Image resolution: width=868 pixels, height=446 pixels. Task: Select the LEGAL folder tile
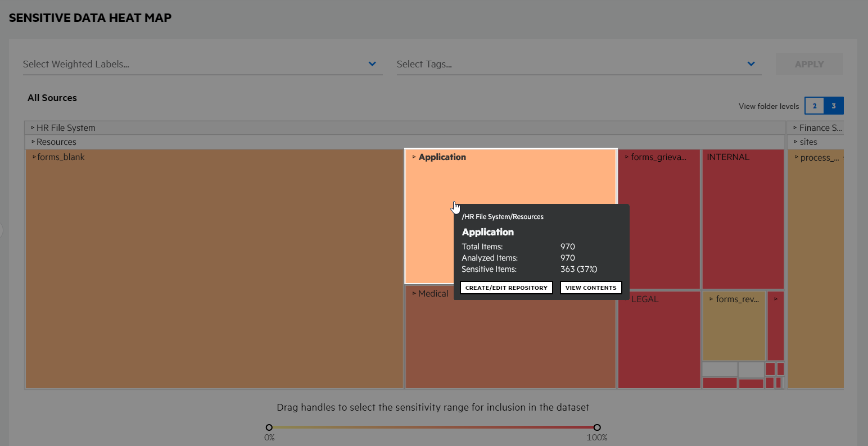[x=659, y=343]
